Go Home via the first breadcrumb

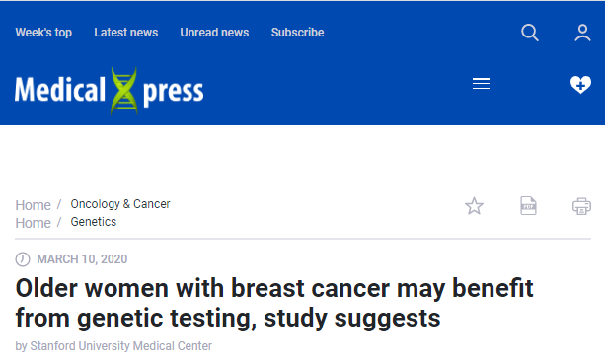tap(34, 205)
